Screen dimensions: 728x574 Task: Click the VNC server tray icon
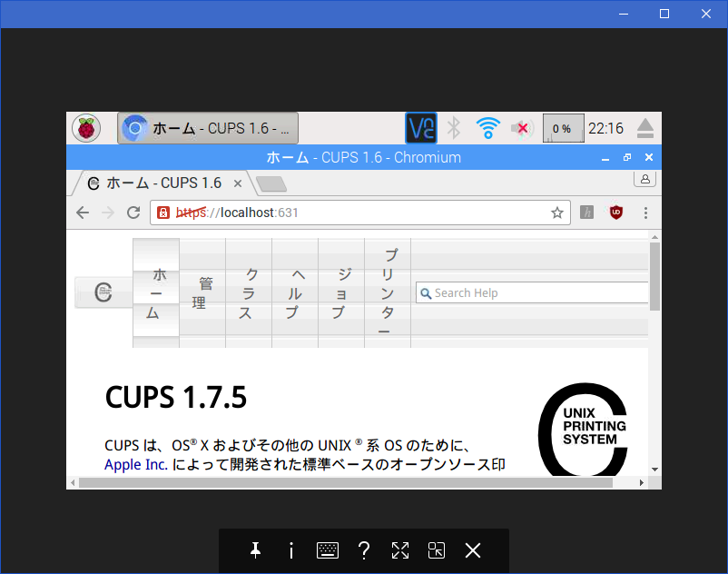click(421, 128)
